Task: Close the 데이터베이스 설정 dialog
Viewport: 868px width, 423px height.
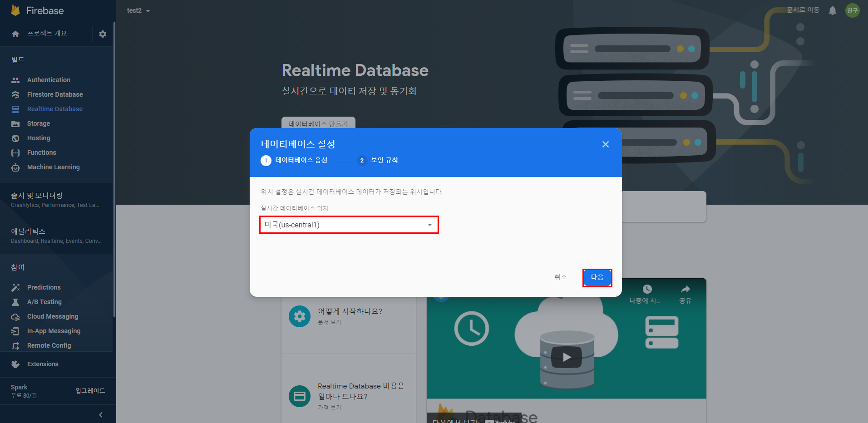Action: (606, 144)
